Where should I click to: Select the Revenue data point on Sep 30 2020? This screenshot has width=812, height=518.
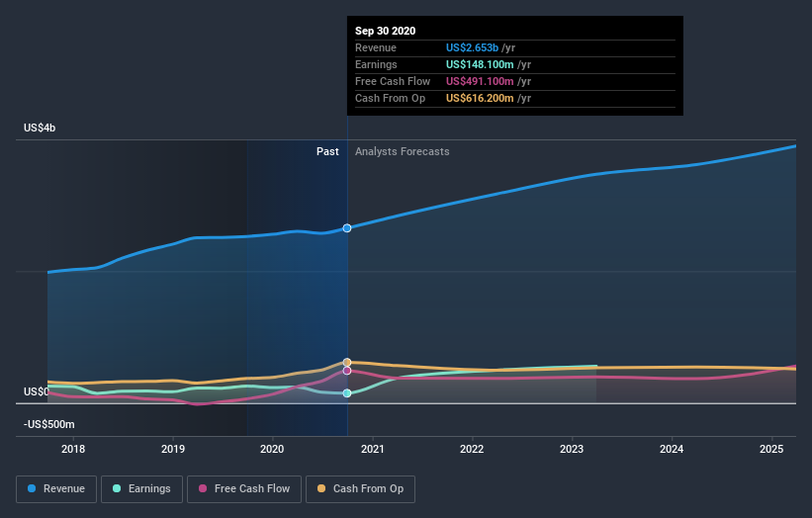[347, 228]
